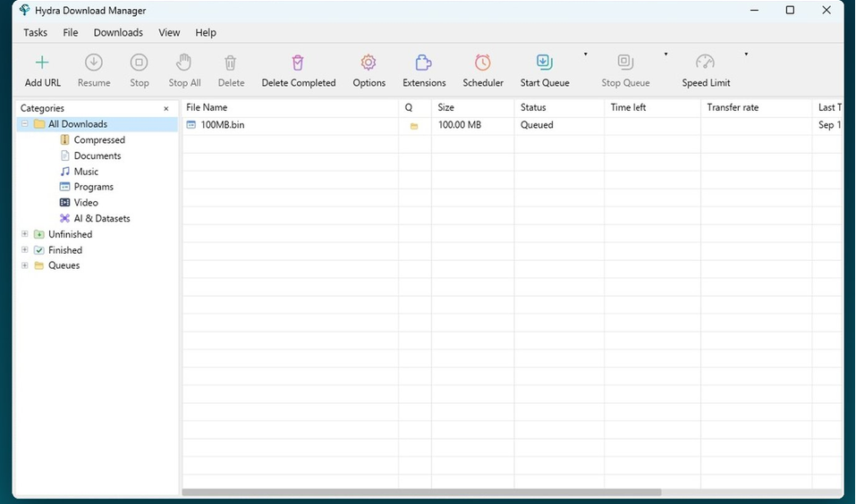The image size is (856, 504).
Task: Select the Video category label
Action: click(86, 203)
